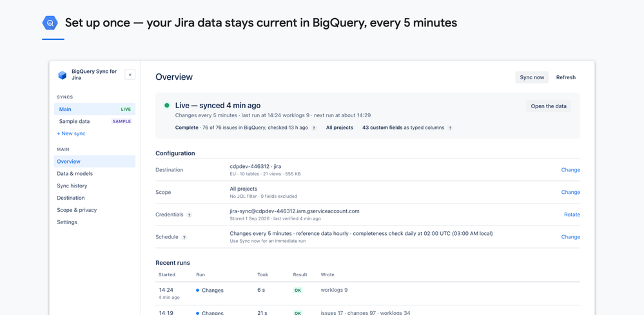Click the 14:24 run start time
Screen dimensions: 644x315
165,290
